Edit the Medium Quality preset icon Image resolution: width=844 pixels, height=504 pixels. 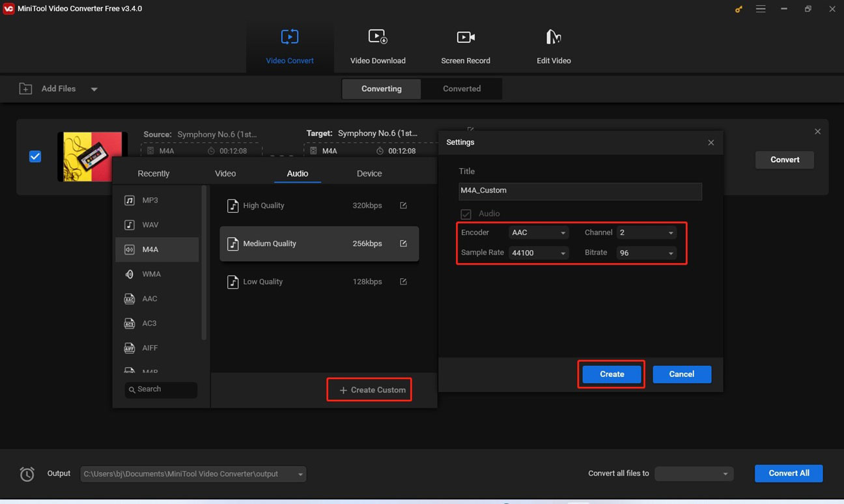(x=403, y=244)
